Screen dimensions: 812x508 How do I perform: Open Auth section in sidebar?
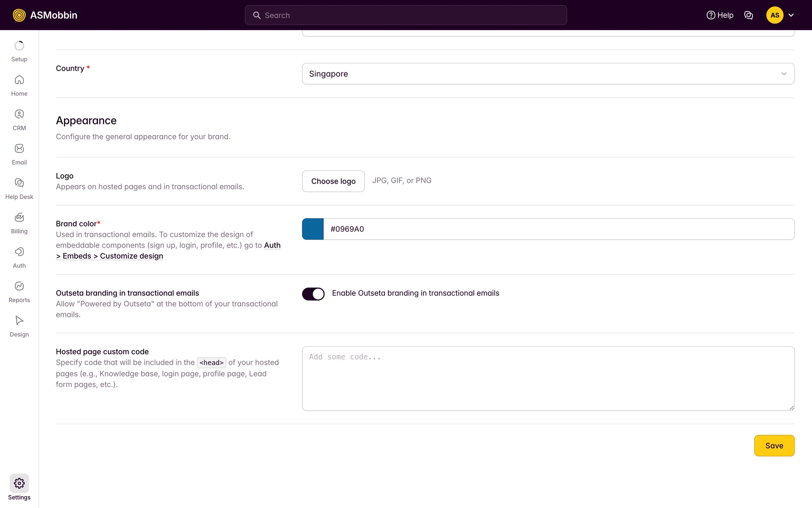pos(19,252)
